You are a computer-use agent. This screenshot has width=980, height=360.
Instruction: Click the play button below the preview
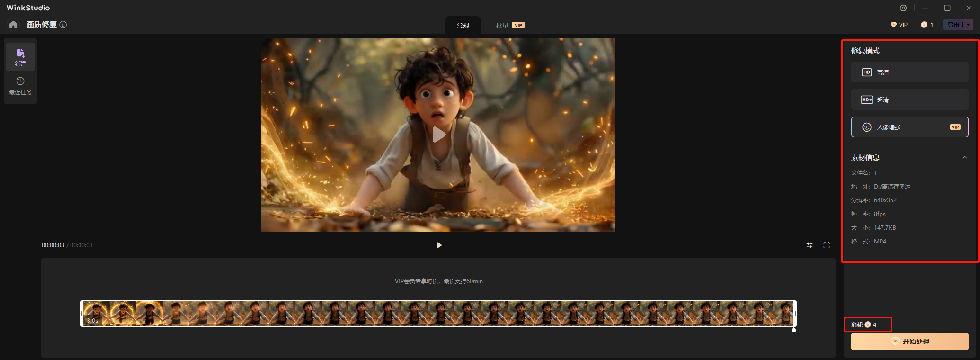pyautogui.click(x=439, y=245)
